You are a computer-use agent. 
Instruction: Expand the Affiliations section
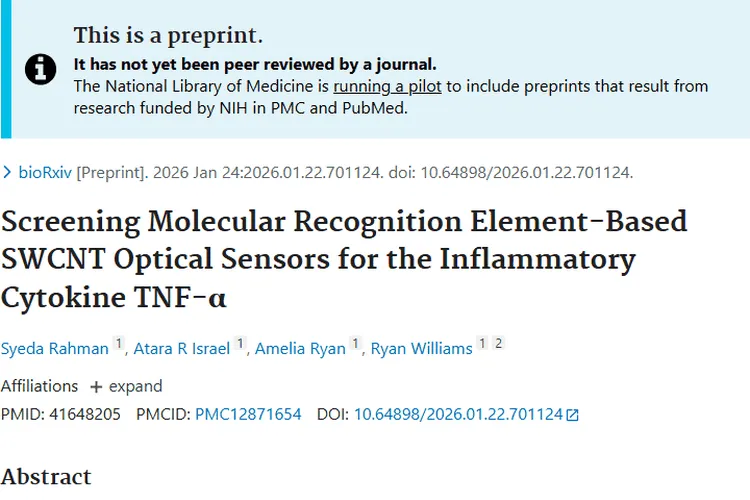click(x=134, y=386)
